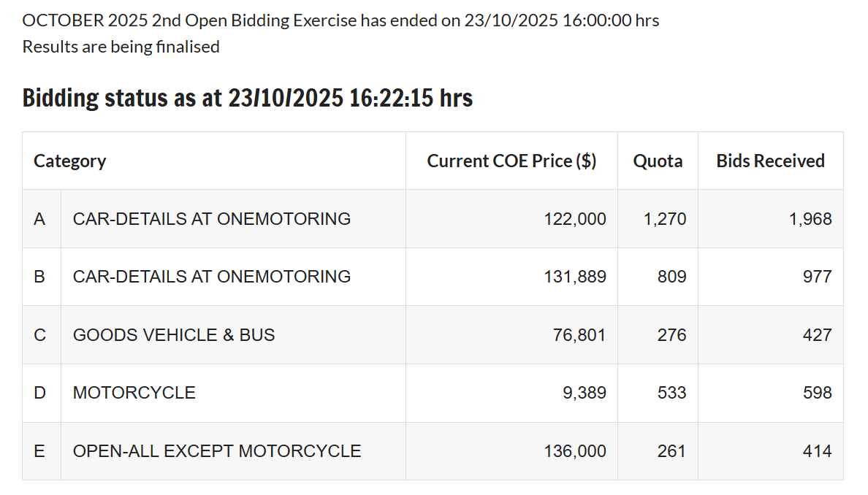Click the 122,000 COE price cell
868x495 pixels.
tap(575, 219)
